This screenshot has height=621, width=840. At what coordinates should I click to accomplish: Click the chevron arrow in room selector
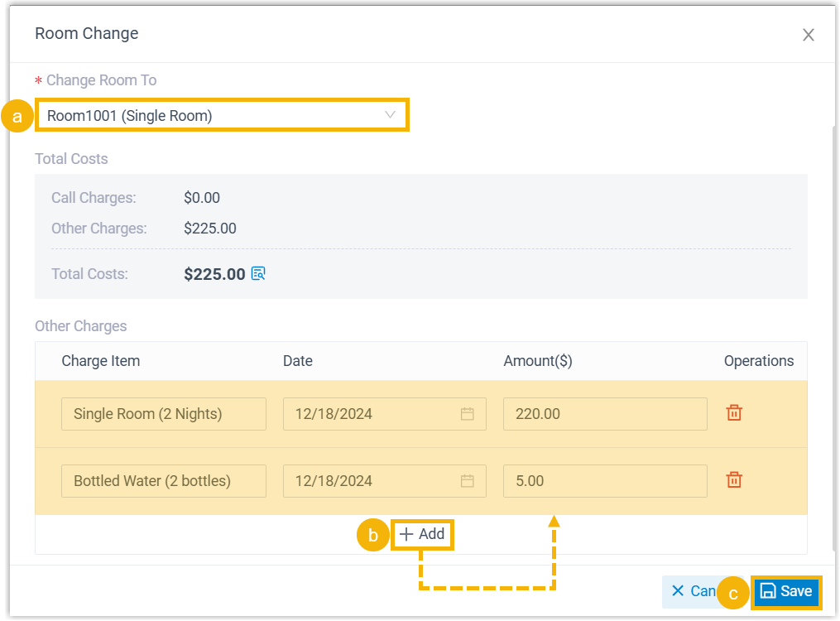coord(391,115)
